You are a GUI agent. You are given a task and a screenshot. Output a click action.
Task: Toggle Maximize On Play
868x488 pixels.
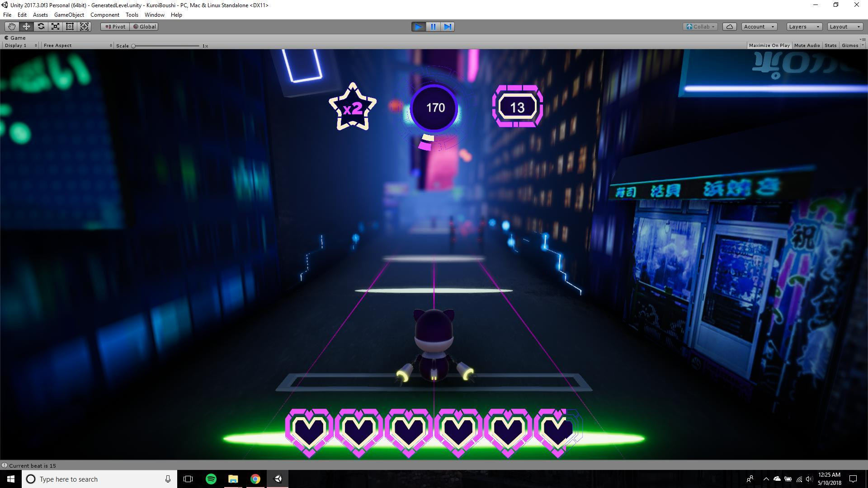(x=769, y=46)
